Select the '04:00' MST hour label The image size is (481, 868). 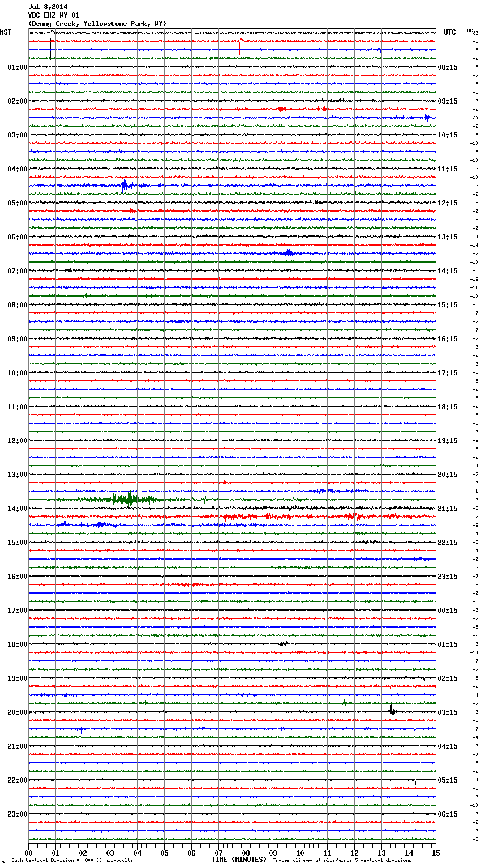point(18,169)
